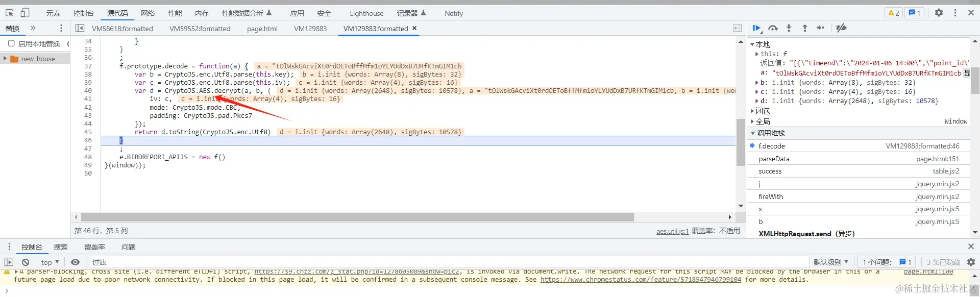Select parseData call stack frame
Image resolution: width=980 pixels, height=297 pixels.
pos(859,159)
